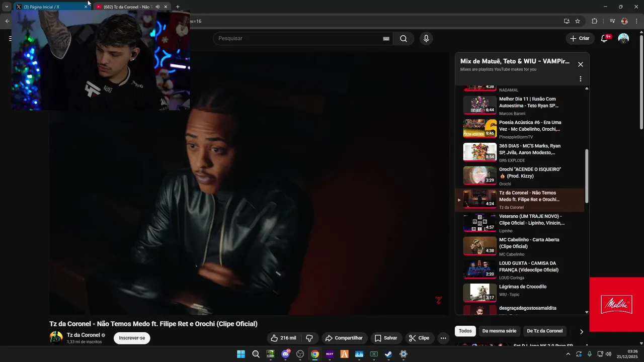Screen dimensions: 644x362
Task: Play Lágrimas de Crocodilo video
Action: tap(520, 292)
